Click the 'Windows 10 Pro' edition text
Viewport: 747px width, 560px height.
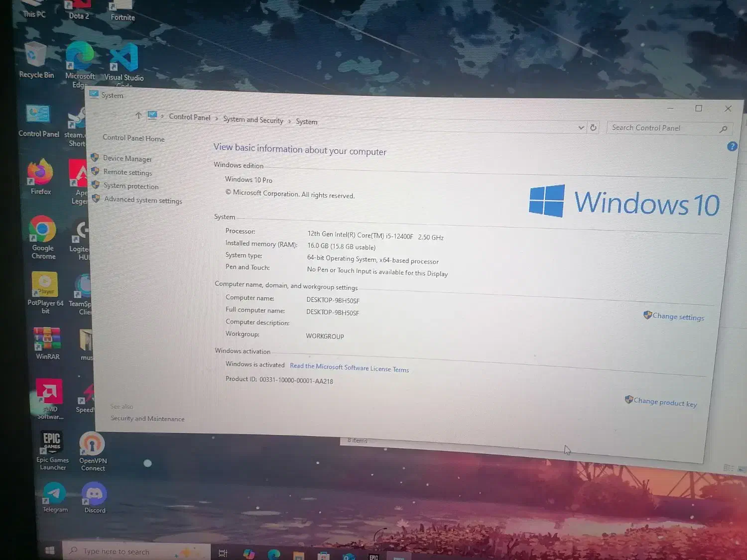pyautogui.click(x=249, y=180)
